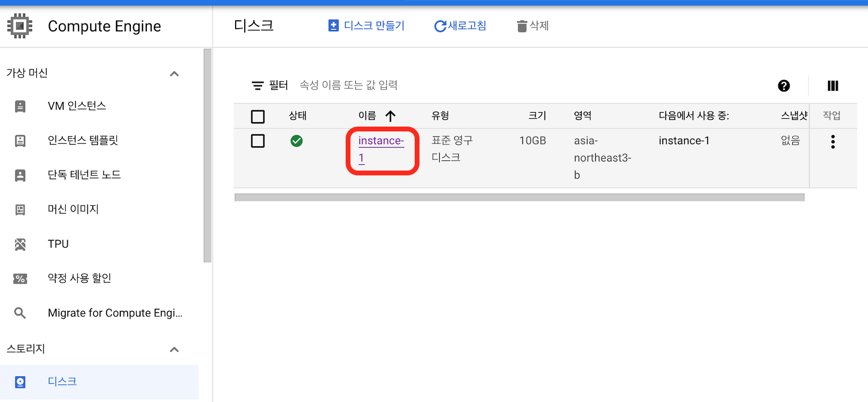Click the 새로고침 button text
Image resolution: width=868 pixels, height=402 pixels.
click(x=467, y=26)
